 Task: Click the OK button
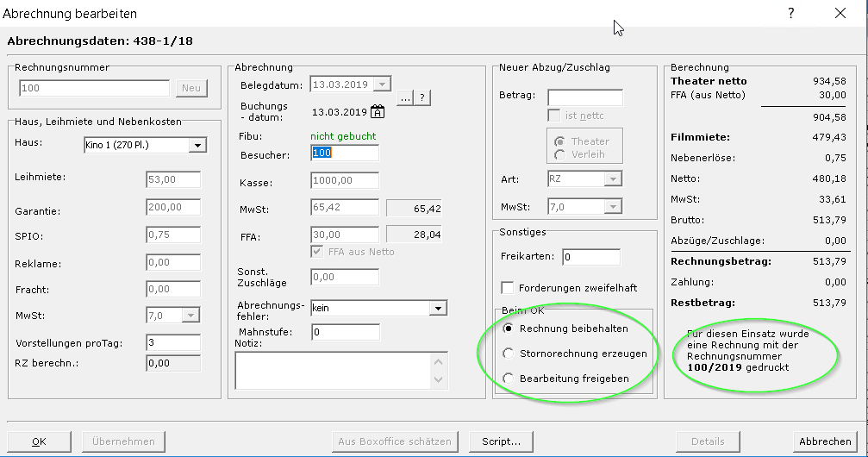coord(40,441)
